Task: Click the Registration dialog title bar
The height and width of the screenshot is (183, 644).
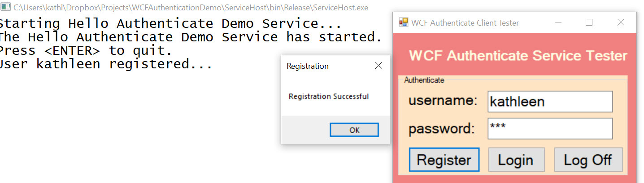Action: click(x=326, y=66)
